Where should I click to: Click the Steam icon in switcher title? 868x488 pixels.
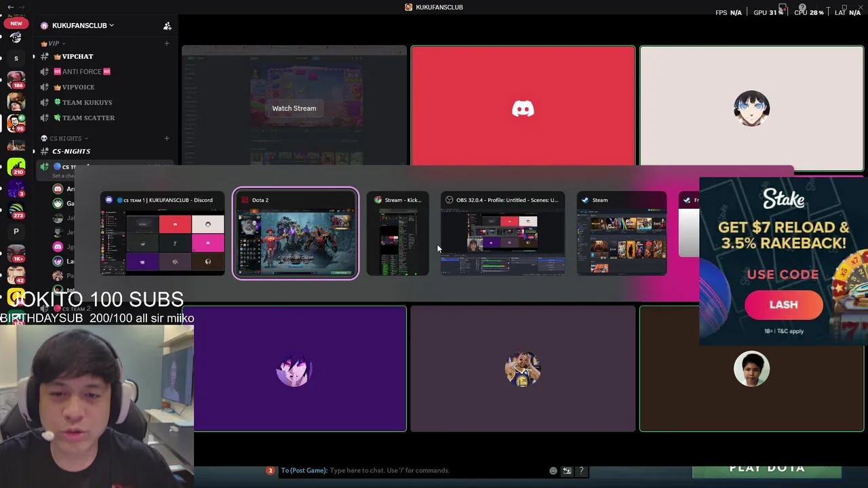(x=585, y=200)
